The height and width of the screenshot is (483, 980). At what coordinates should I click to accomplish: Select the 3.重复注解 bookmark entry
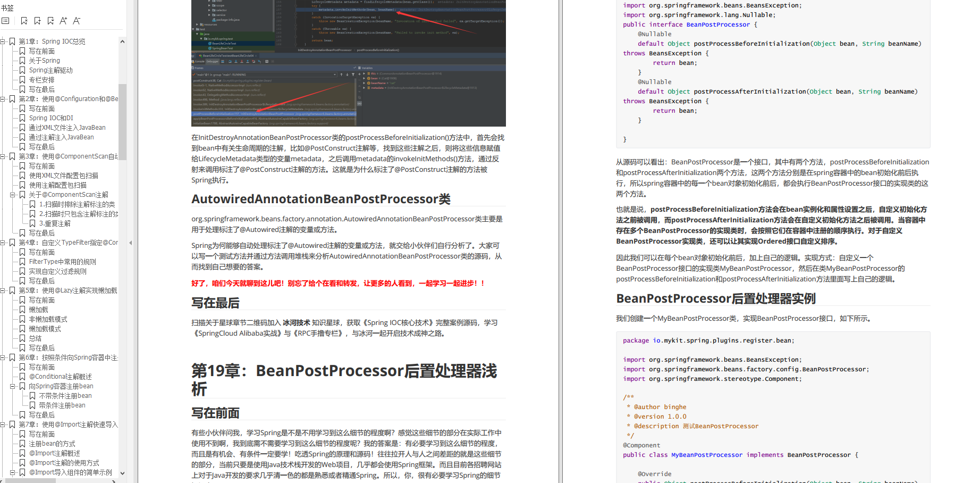(55, 223)
